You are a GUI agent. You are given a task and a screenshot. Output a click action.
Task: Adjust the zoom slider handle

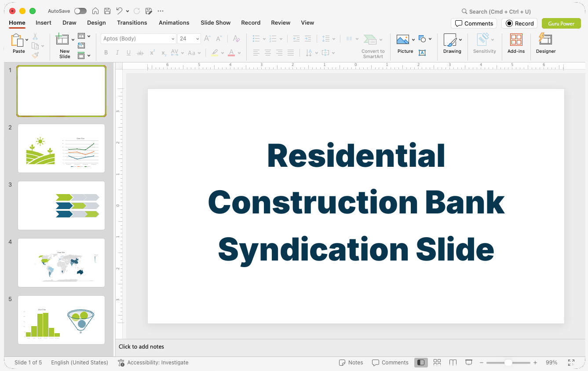point(508,363)
